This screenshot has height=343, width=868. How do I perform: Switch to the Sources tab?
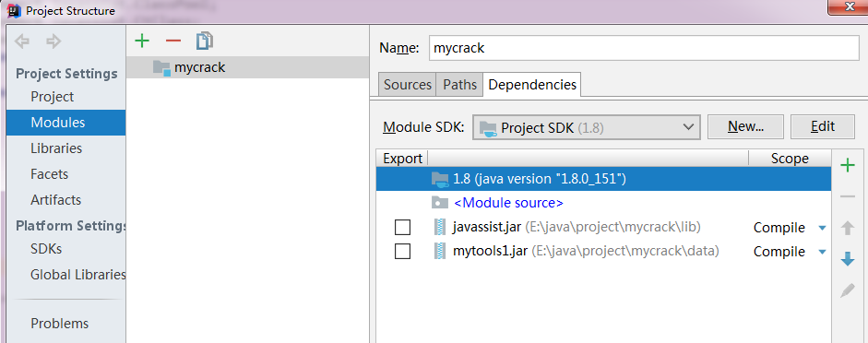coord(408,85)
